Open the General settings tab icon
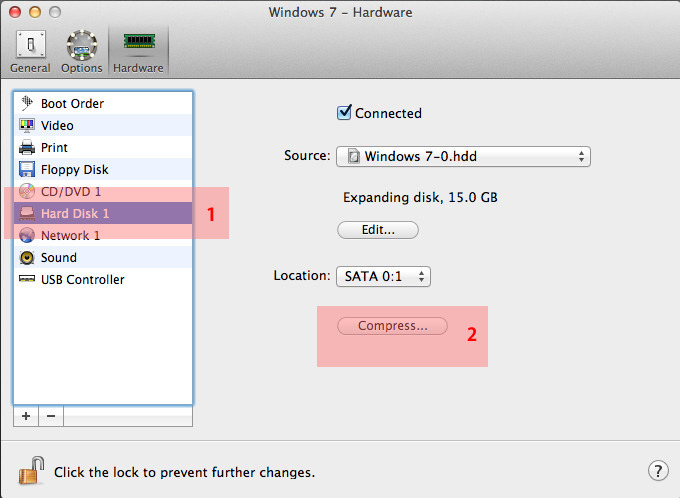This screenshot has height=498, width=680. (30, 44)
